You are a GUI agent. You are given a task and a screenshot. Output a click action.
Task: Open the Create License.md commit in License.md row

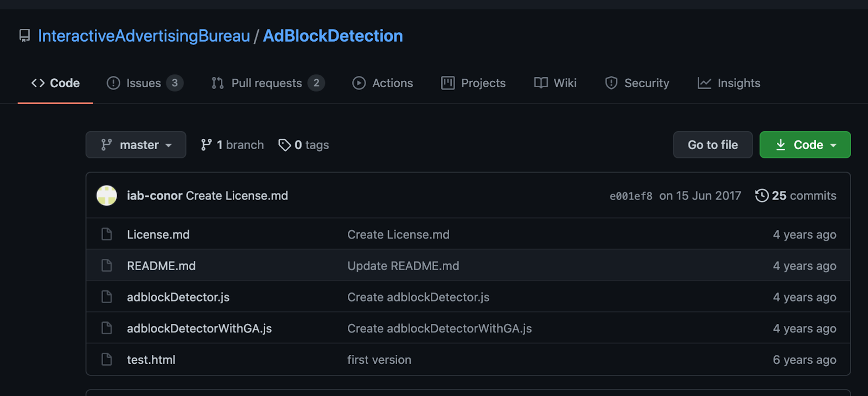[x=398, y=235]
